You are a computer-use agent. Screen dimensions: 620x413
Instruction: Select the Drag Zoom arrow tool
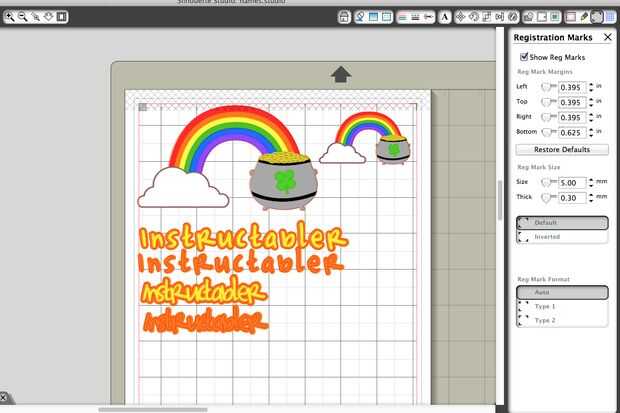coord(49,17)
